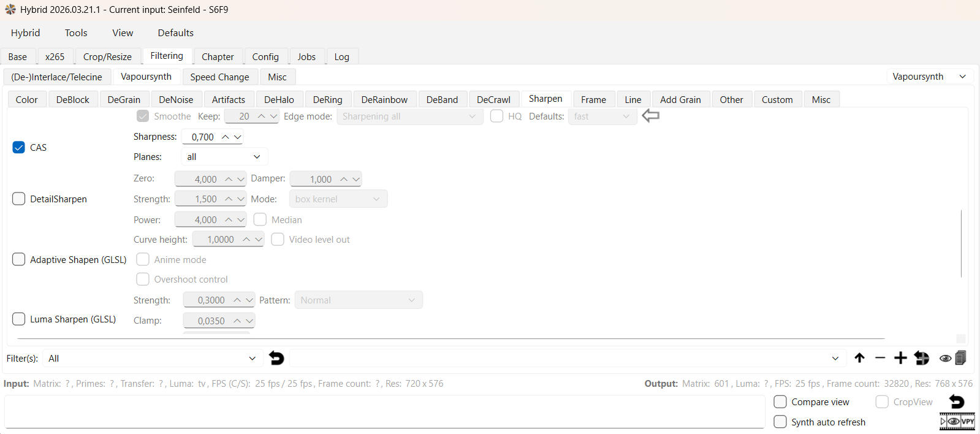
Task: Open Filter(s) All dropdown
Action: 152,358
